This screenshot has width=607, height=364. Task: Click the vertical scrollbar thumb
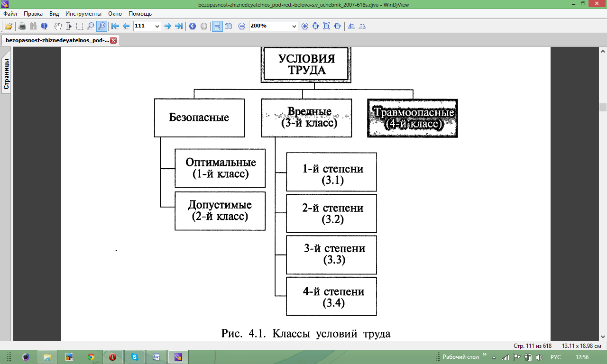(x=603, y=107)
